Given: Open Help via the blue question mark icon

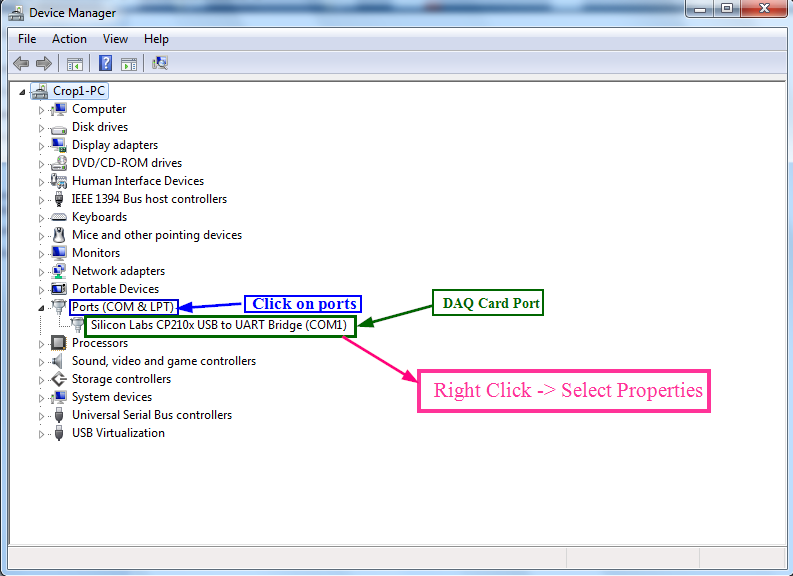Looking at the screenshot, I should (x=105, y=64).
